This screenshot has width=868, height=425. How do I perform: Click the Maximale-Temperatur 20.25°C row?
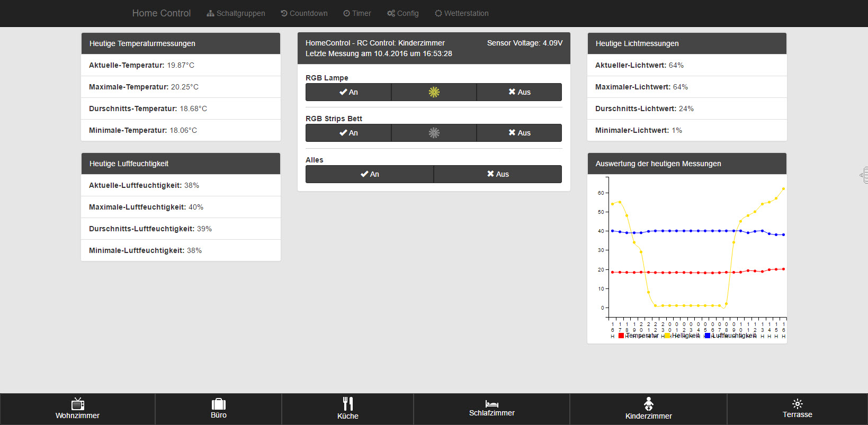coord(181,87)
